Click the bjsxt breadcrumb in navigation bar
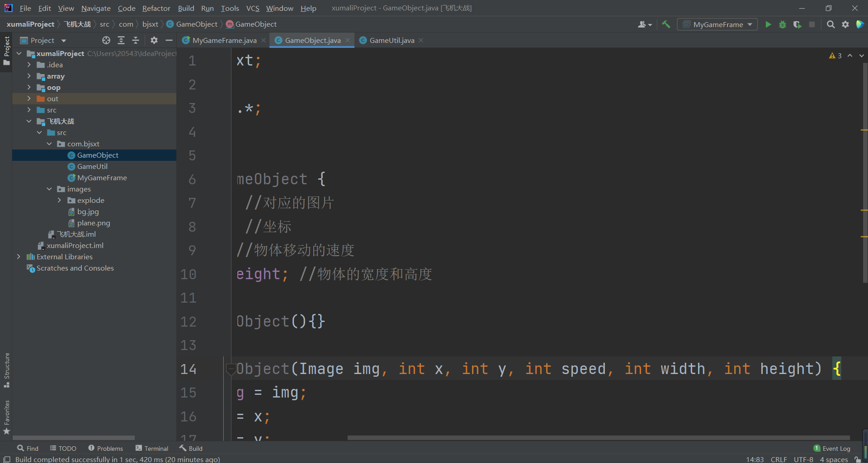 (x=150, y=24)
